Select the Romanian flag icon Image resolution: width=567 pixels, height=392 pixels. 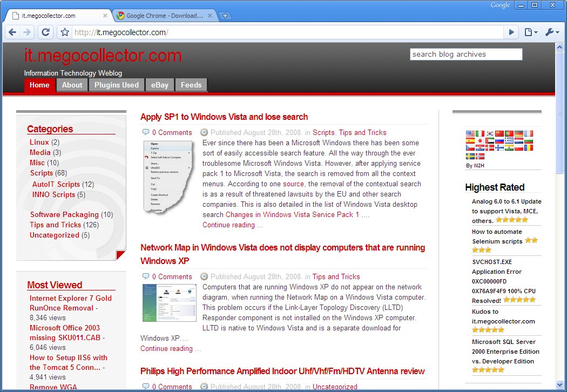[529, 147]
